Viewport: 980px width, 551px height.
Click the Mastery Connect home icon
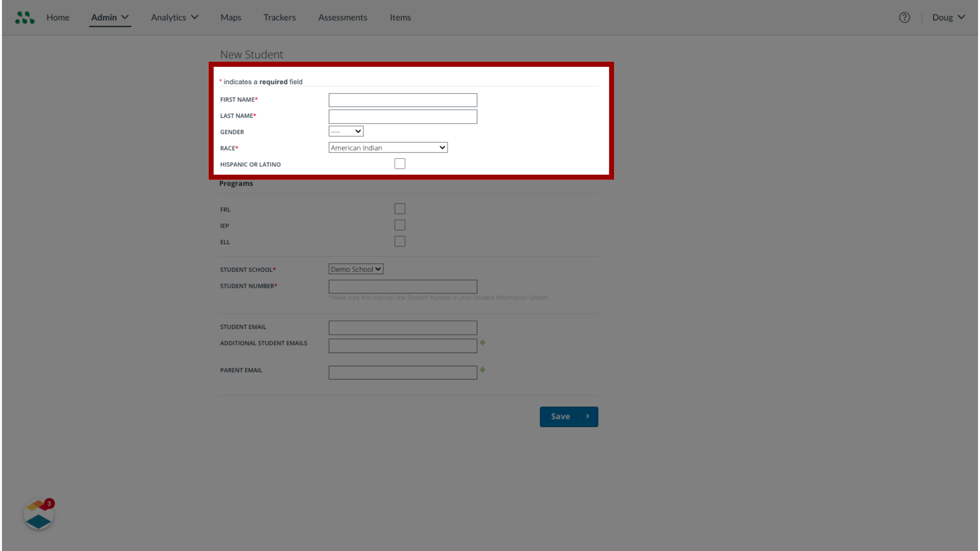pos(25,17)
